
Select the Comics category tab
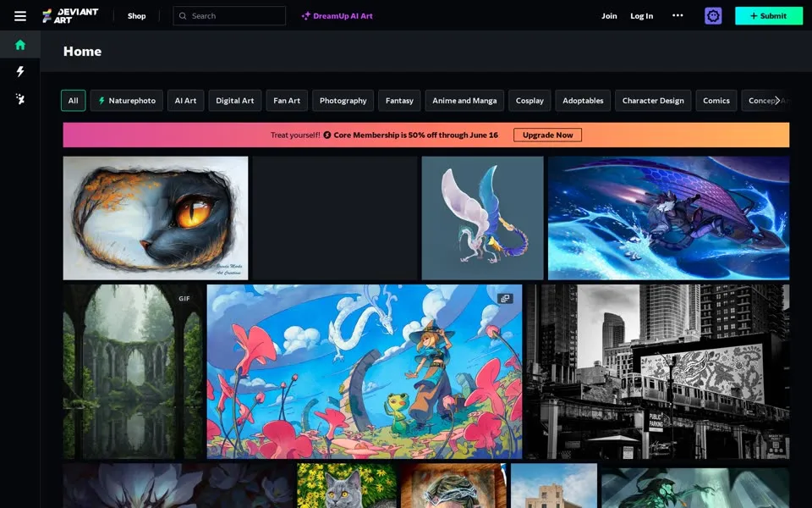(716, 101)
